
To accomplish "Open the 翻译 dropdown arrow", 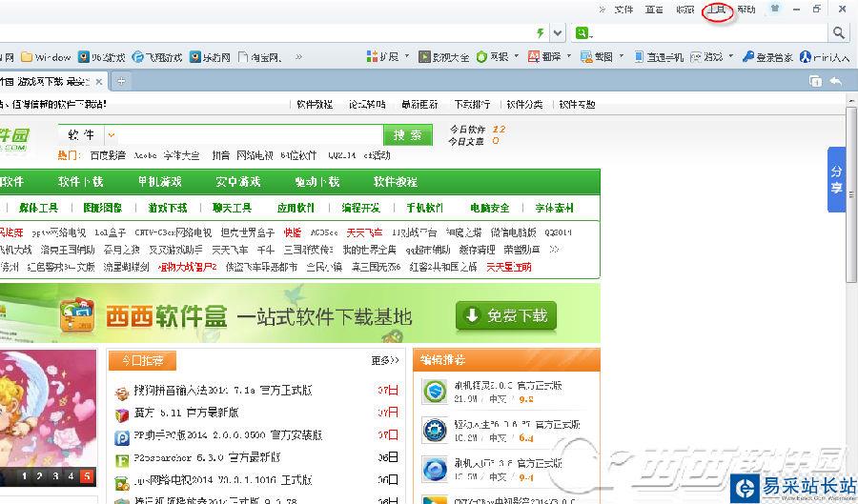I will pos(569,56).
